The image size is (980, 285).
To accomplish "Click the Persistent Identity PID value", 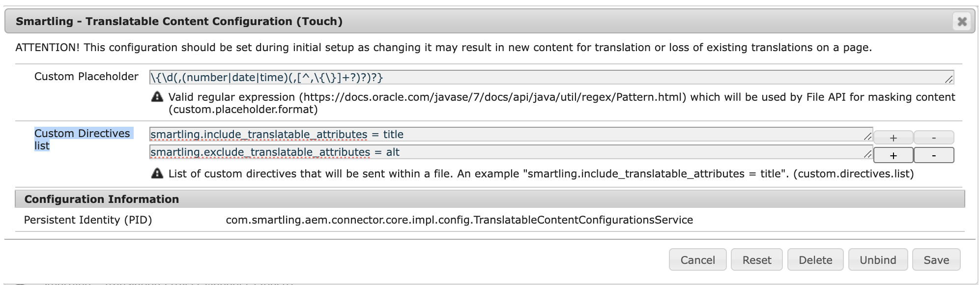I will [460, 220].
